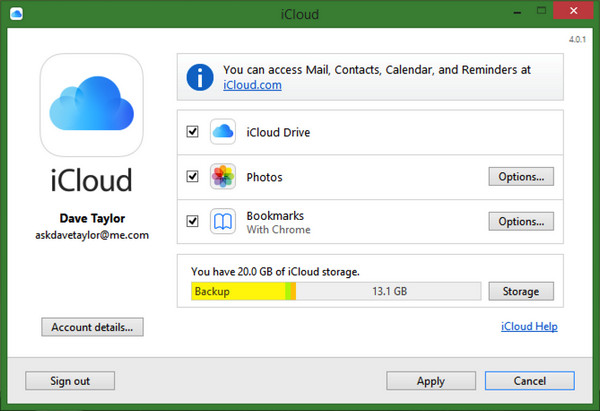Close the iCloud window

(573, 11)
